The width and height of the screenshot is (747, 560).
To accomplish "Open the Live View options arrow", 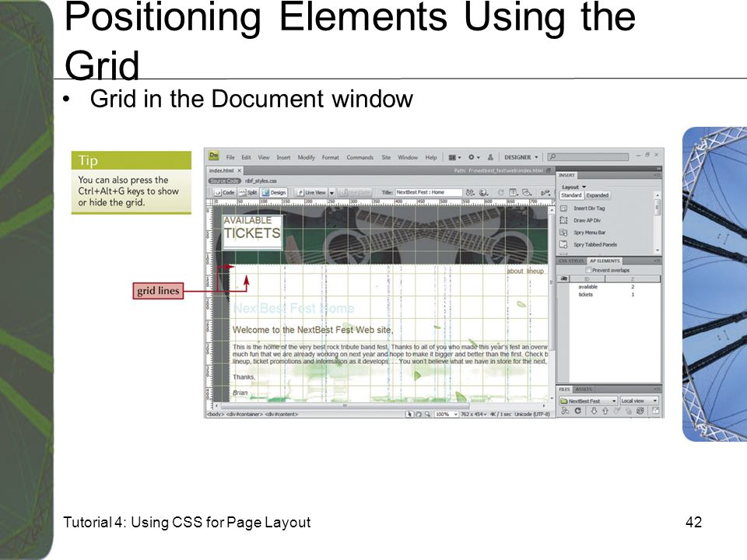I will [331, 193].
